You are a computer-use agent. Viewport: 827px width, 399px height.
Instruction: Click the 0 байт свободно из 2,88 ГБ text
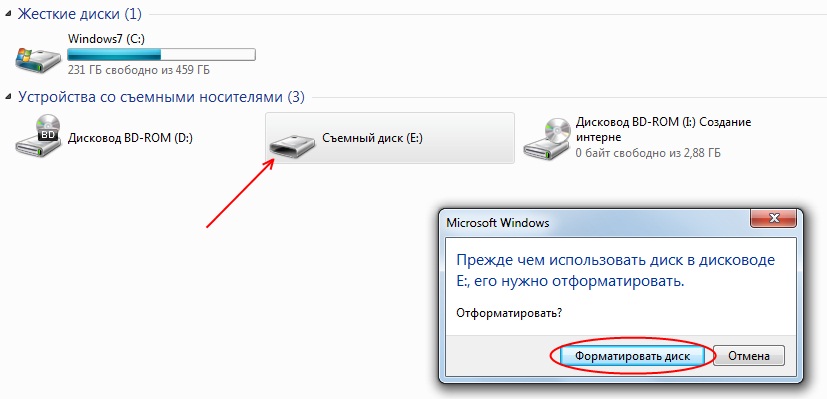click(648, 153)
